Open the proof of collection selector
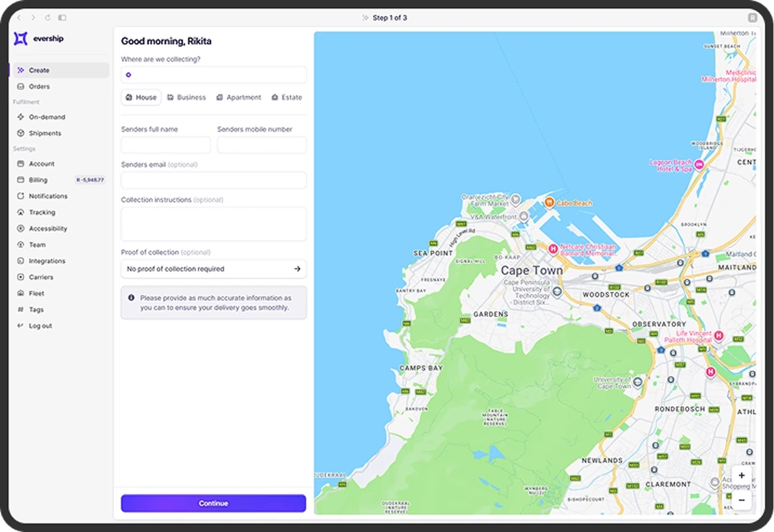 [214, 269]
